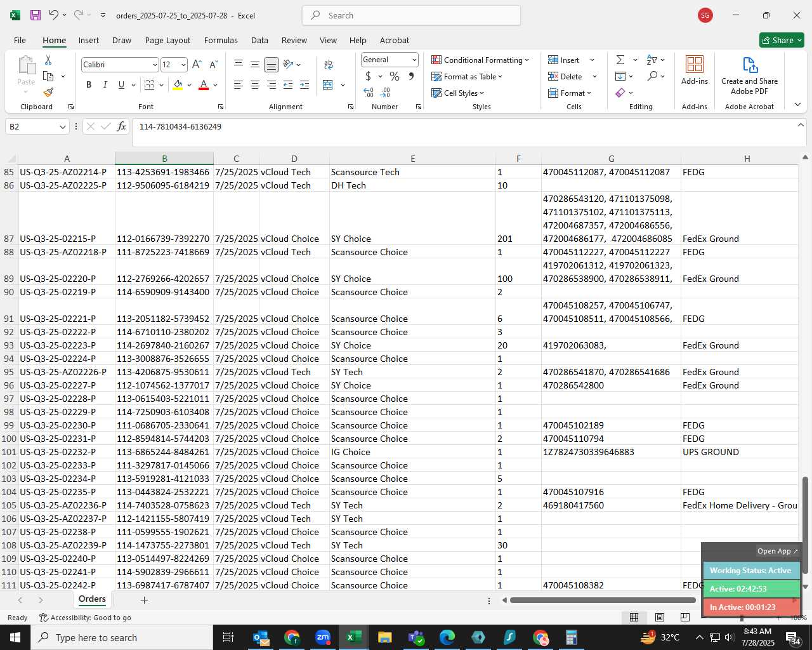
Task: Click the Percent Style icon
Action: 395,76
